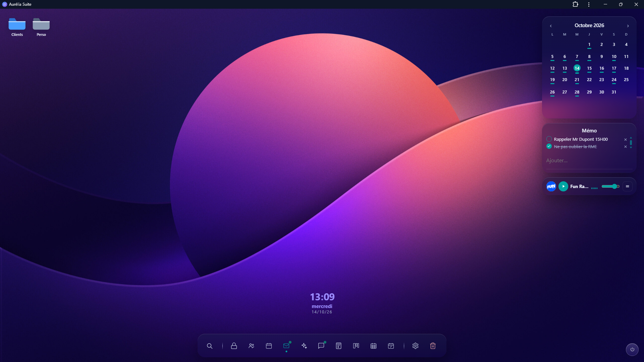The image size is (644, 362).
Task: Open the radio station list menu button
Action: click(x=628, y=186)
